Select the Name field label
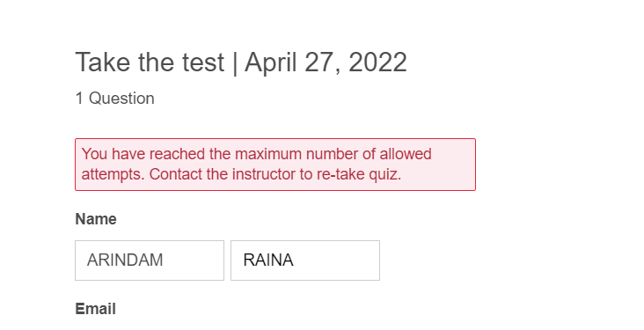The width and height of the screenshot is (644, 330). 96,219
